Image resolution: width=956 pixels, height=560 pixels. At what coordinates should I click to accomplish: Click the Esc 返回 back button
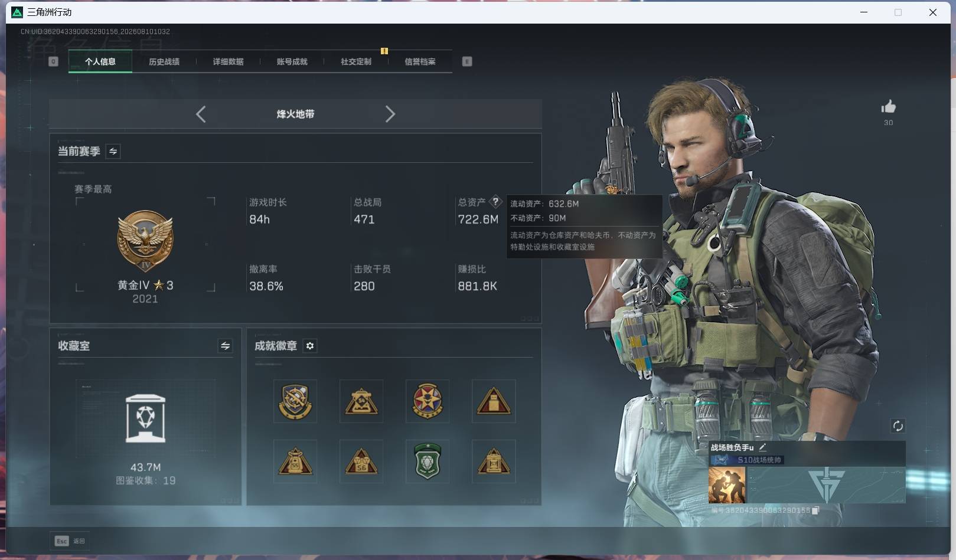tap(70, 541)
